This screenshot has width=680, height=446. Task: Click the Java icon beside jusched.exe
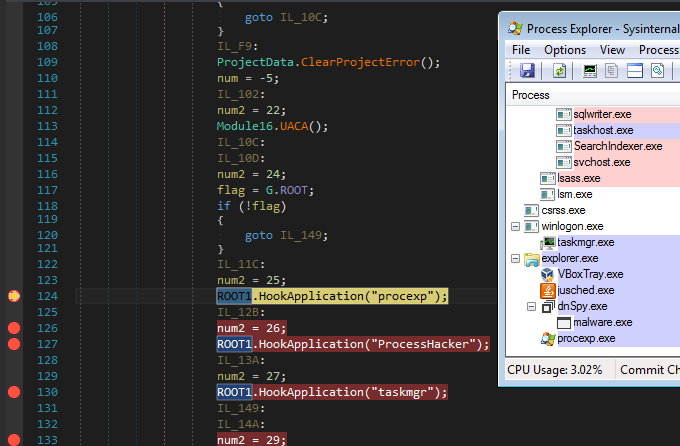[548, 290]
